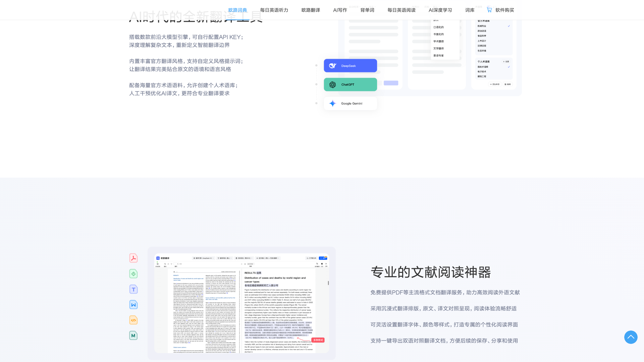Click the shopping cart icon
Screen dimensions: 644x362
pos(489,10)
